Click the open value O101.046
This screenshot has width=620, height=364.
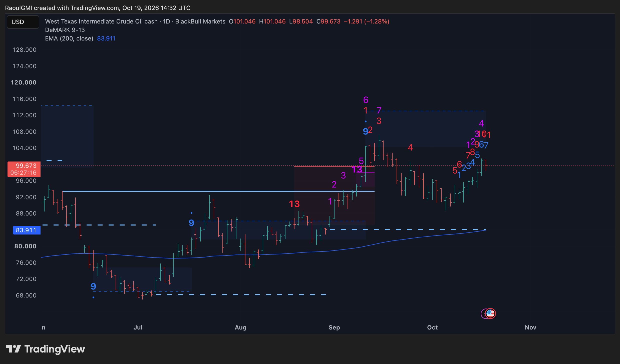[x=242, y=21]
